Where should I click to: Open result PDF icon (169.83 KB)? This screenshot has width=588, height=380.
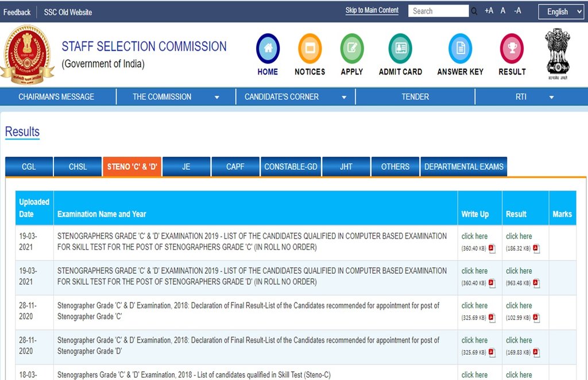click(536, 352)
